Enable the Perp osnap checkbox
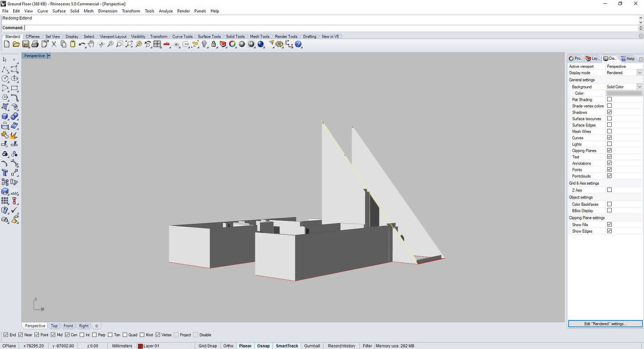Viewport: 644px width, 349px height. 95,335
